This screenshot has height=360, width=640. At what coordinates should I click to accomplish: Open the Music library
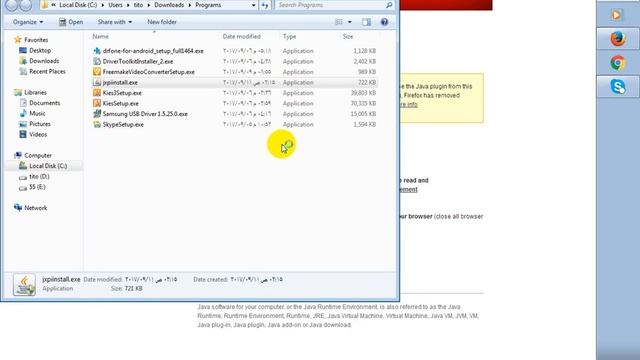point(37,113)
